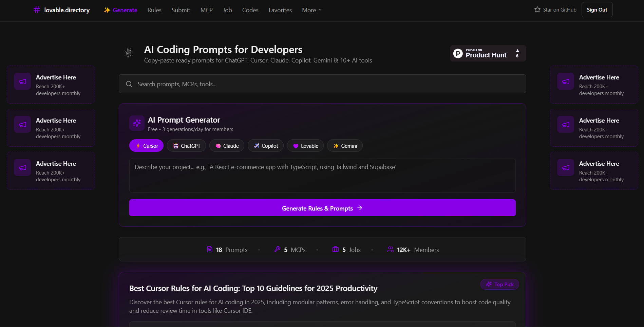Select the ChatGPT model filter
Screen dimensions: 644x327
[186, 145]
